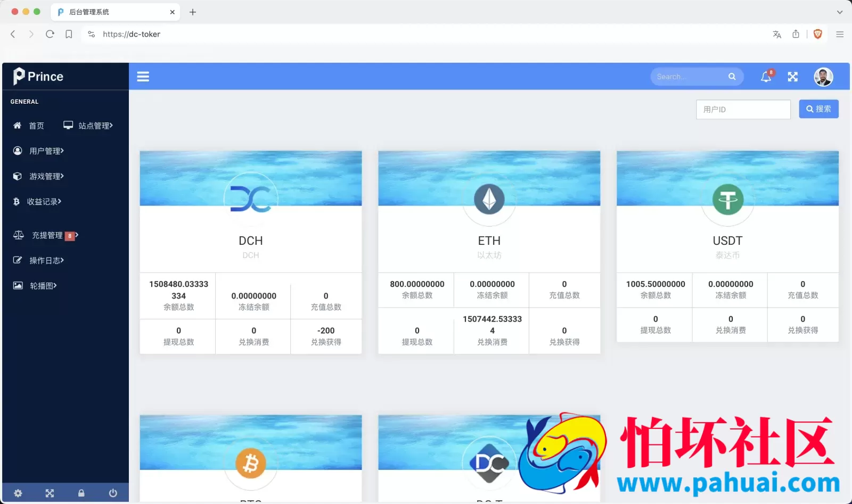Open Brave shields icon
Screen dimensions: 852x504
818,34
